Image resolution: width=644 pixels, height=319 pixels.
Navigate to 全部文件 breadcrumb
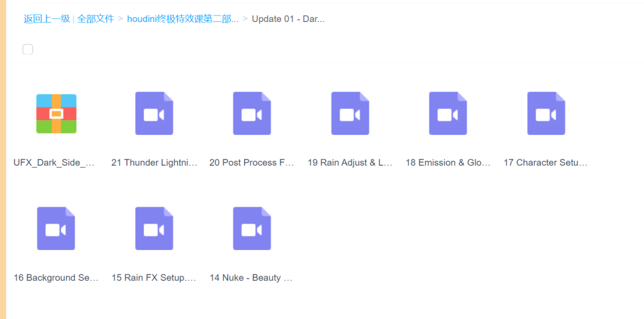pyautogui.click(x=96, y=19)
